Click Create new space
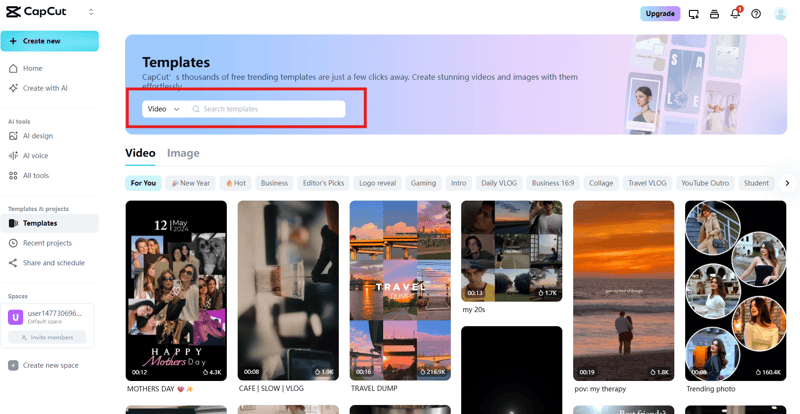800x414 pixels. pos(43,366)
